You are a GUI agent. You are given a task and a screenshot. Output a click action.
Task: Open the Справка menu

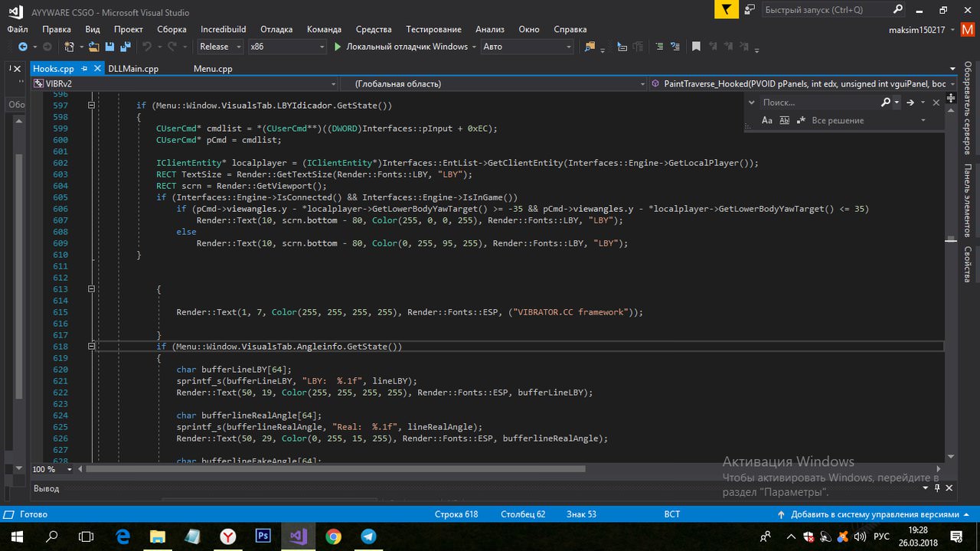point(570,29)
